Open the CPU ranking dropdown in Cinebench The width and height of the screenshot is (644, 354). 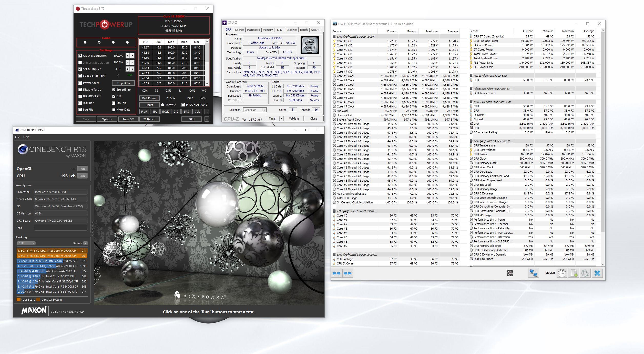pos(26,243)
